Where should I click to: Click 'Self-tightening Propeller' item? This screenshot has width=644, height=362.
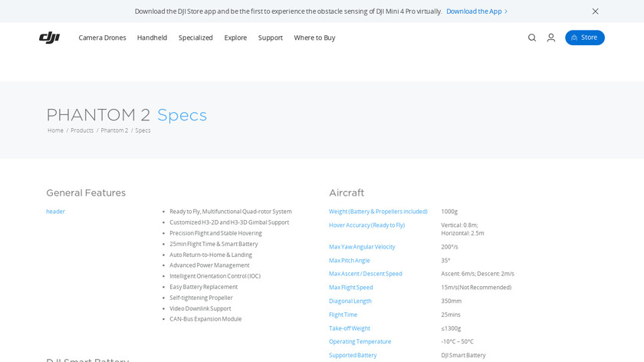click(x=201, y=298)
